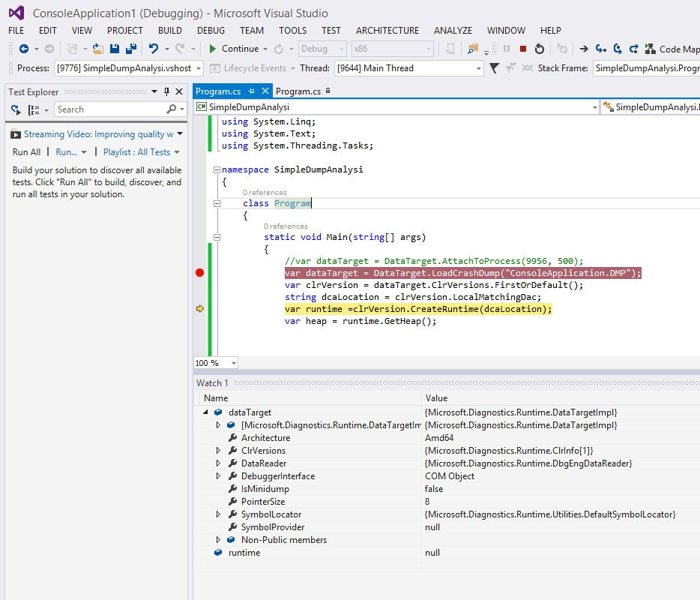The width and height of the screenshot is (700, 600).
Task: Open the Process selection dropdown
Action: point(197,68)
